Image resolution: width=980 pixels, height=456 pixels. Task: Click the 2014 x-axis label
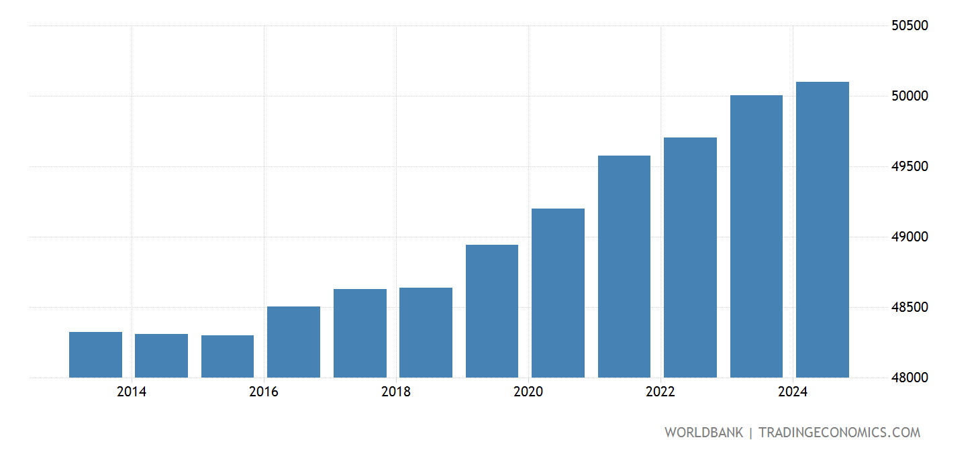[x=132, y=392]
